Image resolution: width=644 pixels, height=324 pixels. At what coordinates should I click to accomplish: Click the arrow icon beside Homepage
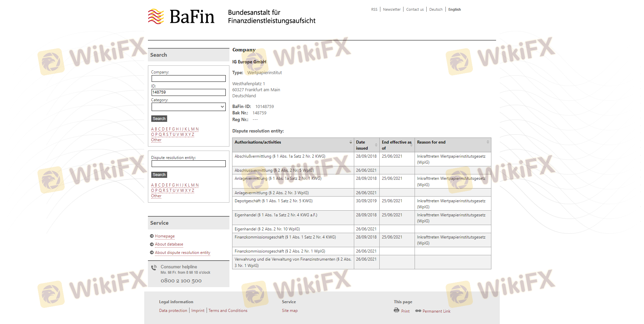coord(152,236)
